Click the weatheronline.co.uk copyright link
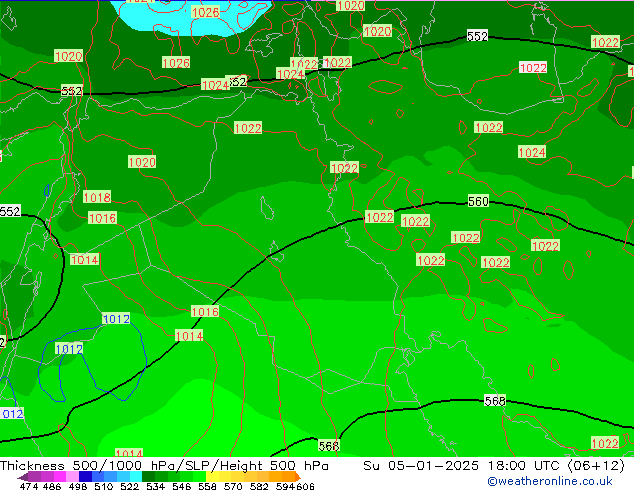Image resolution: width=634 pixels, height=490 pixels. tap(549, 481)
